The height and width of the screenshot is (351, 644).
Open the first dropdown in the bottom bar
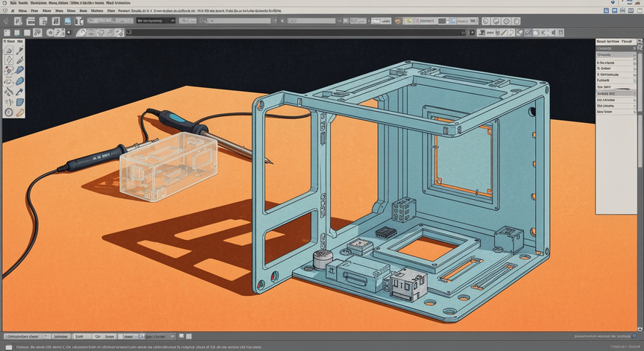(28, 336)
